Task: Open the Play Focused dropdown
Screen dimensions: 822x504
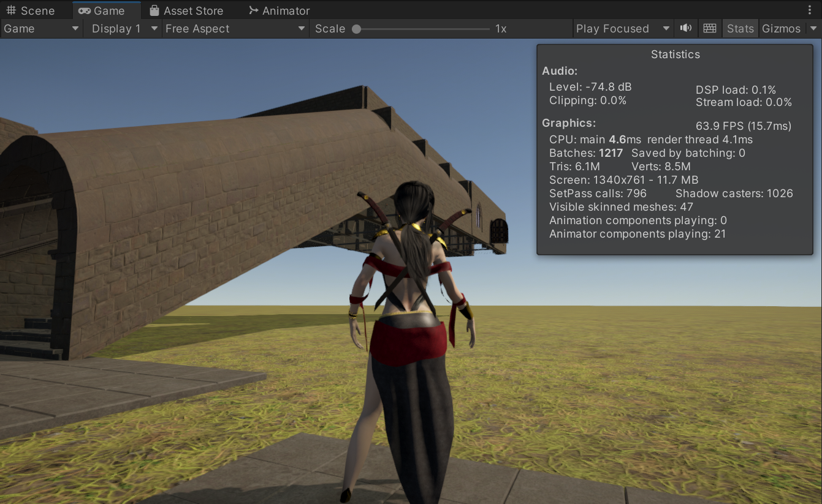Action: click(623, 29)
